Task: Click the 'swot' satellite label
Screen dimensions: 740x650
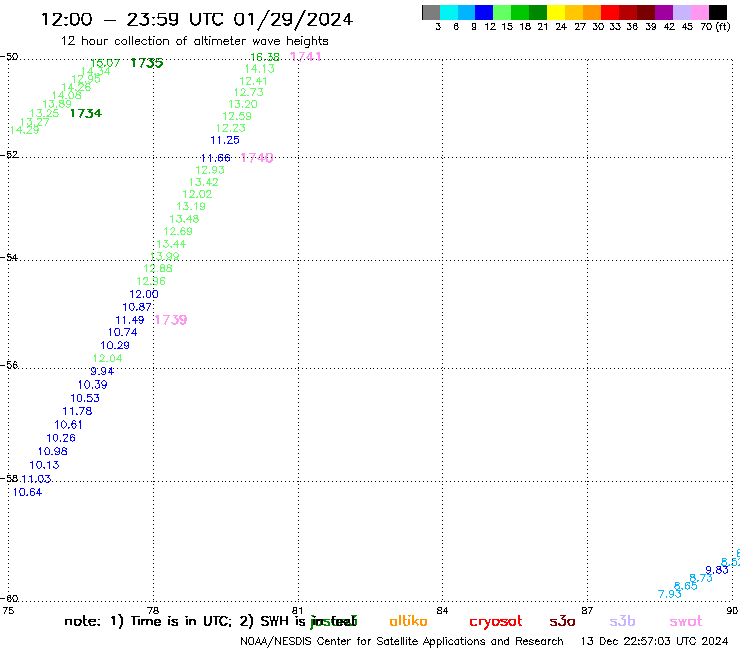Action: pos(686,621)
